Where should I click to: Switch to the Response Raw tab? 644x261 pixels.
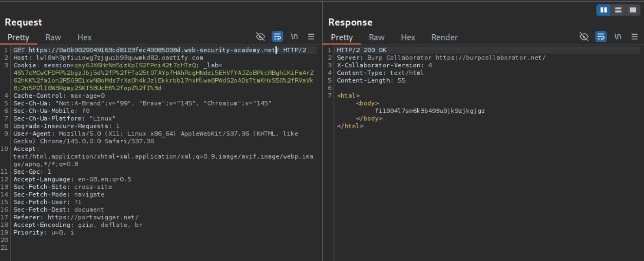376,37
